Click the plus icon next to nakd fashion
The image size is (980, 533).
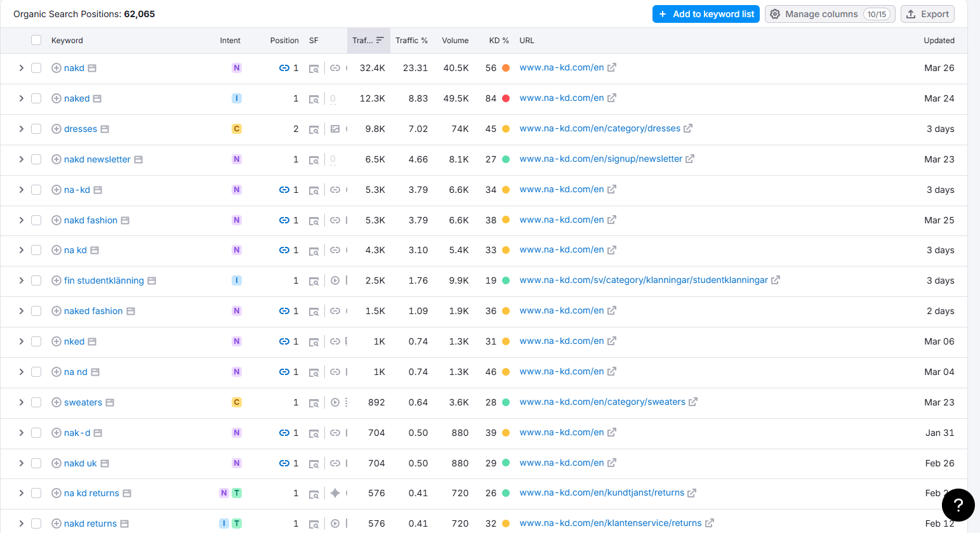coord(56,220)
